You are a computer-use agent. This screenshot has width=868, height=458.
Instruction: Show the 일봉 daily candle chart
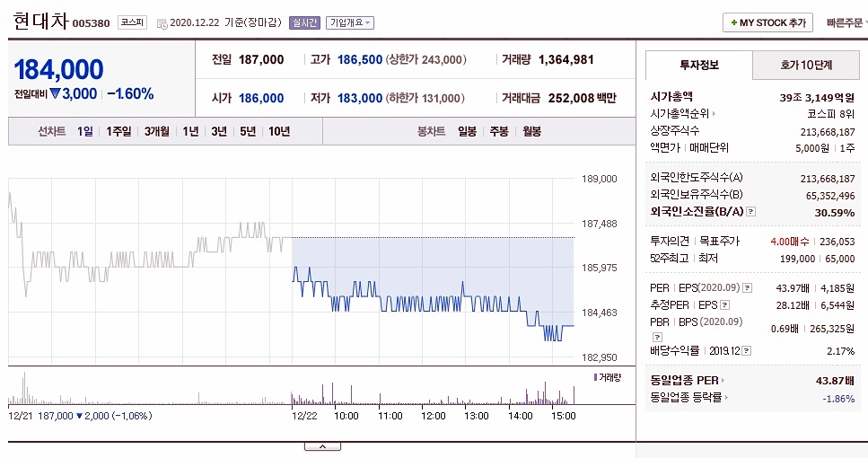pos(468,131)
